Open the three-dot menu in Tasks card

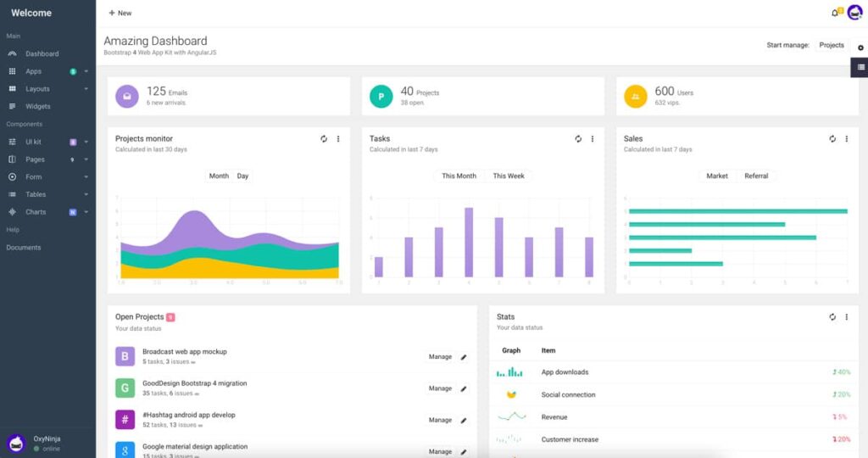pos(592,139)
